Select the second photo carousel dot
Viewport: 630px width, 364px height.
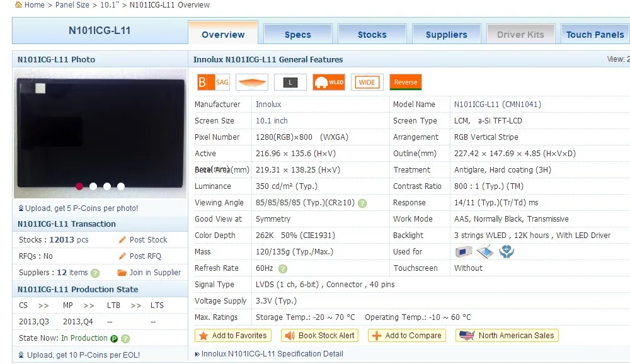point(93,186)
